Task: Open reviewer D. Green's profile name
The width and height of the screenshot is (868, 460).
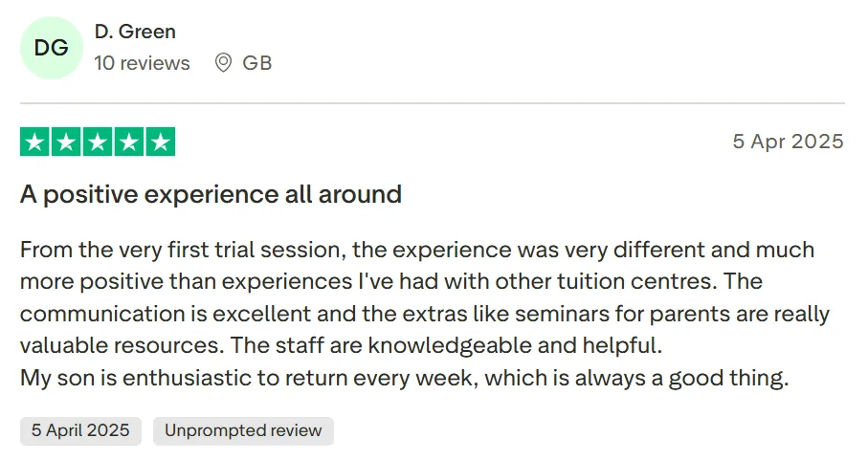Action: tap(135, 32)
